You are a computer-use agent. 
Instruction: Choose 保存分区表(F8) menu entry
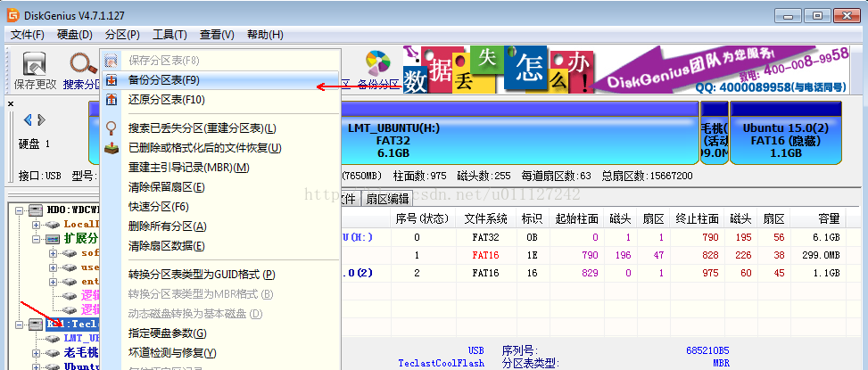click(220, 60)
